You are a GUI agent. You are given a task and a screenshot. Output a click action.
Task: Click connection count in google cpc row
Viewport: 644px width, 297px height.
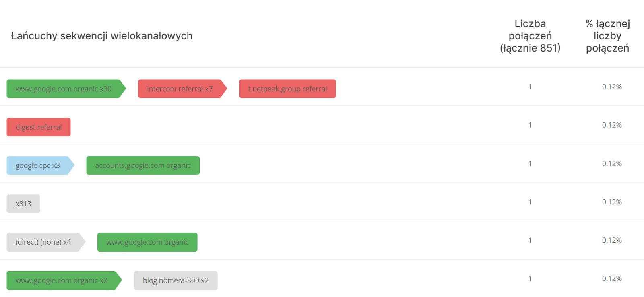[x=530, y=164]
